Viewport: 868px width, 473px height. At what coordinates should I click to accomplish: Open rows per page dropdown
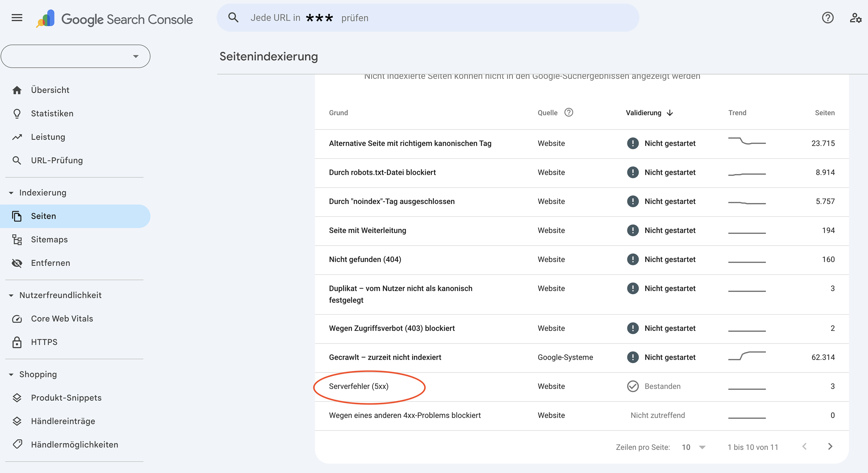[693, 447]
